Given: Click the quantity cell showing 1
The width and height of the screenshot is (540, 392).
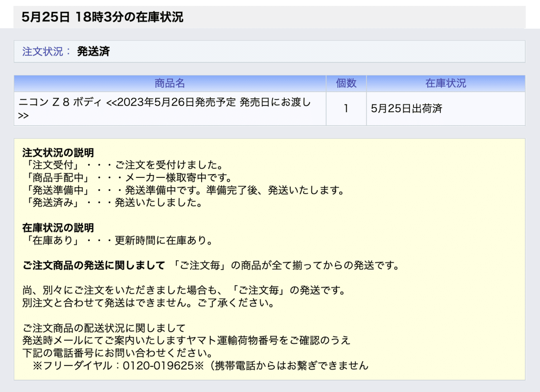Looking at the screenshot, I should click(346, 109).
